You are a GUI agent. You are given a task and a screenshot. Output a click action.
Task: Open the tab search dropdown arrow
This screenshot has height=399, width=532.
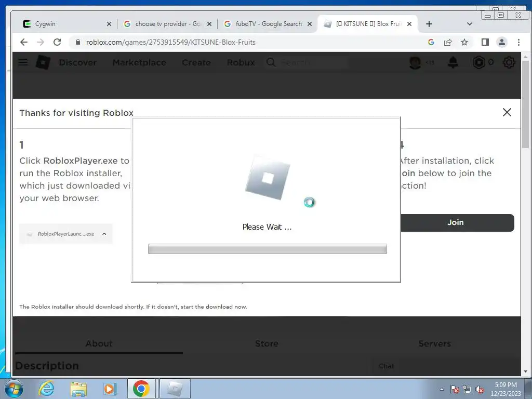click(470, 24)
